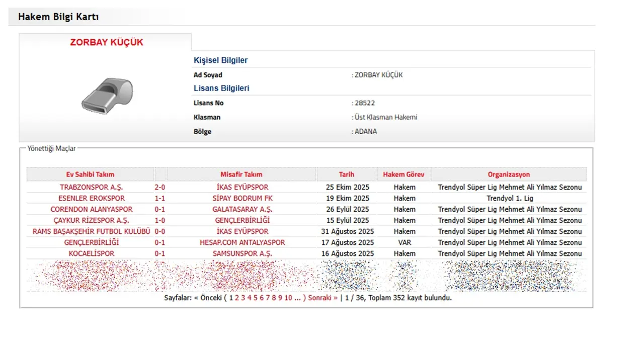Go to page 2 of results
This screenshot has height=362, width=644.
237,298
